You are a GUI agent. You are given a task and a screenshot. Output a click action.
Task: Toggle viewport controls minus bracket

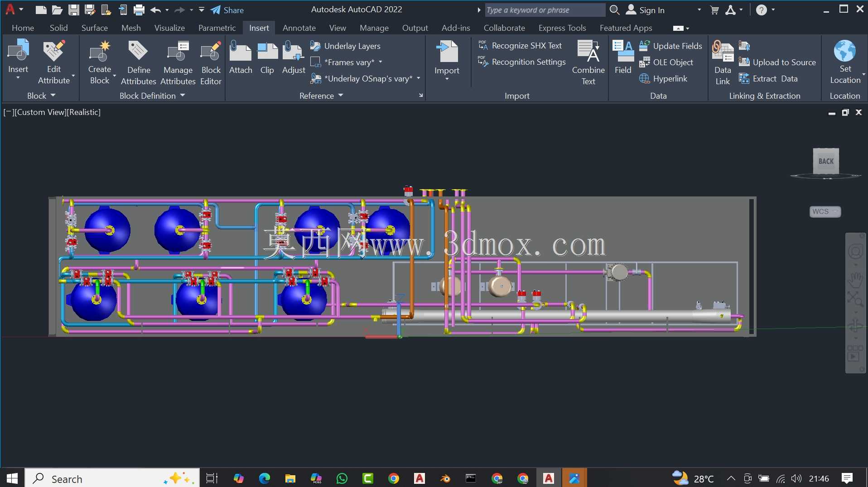(x=8, y=112)
